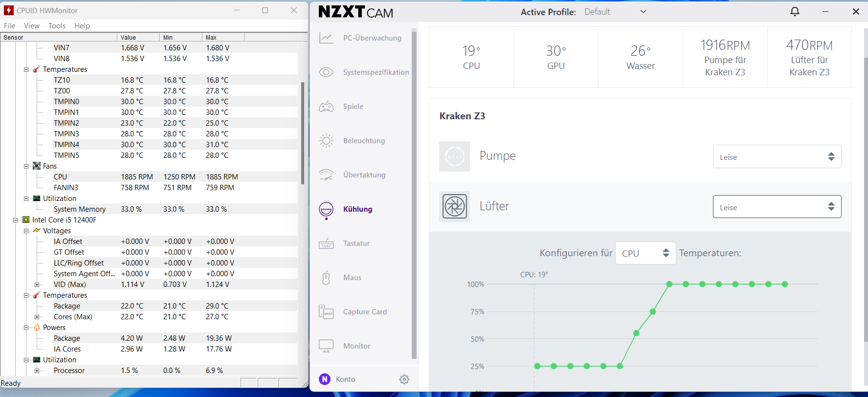The width and height of the screenshot is (868, 397).
Task: Click the Intel Core i5 12400F chip icon
Action: click(26, 220)
